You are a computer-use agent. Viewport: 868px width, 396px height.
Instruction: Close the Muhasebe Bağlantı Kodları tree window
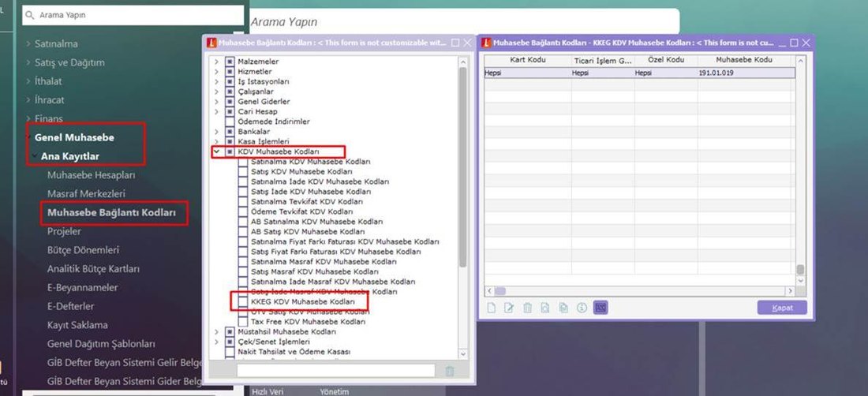pyautogui.click(x=467, y=43)
